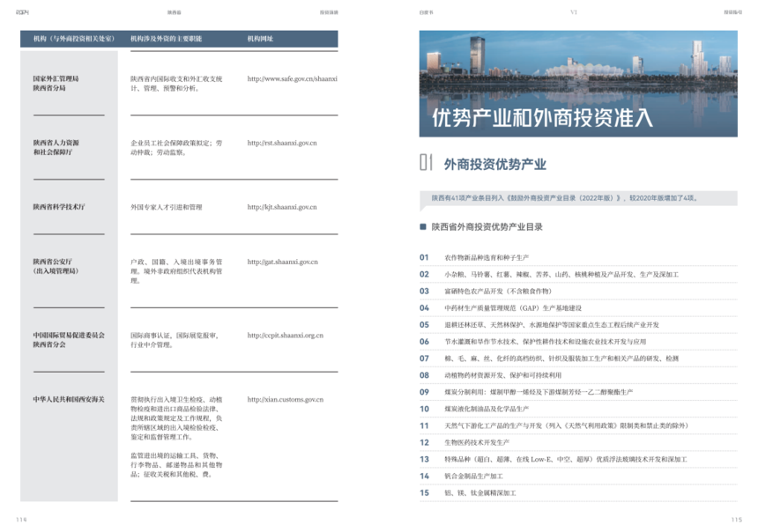The image size is (758, 532).
Task: Select the 中华人民共和国西安海关 cell
Action: tap(69, 400)
